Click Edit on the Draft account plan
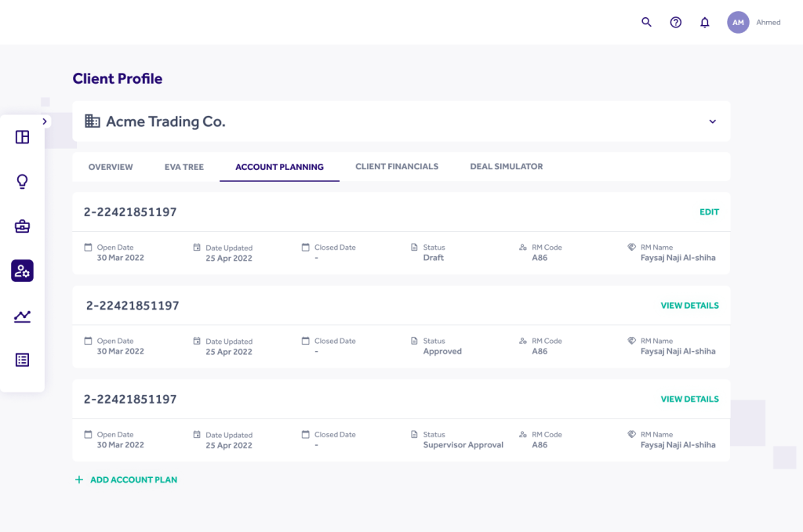 pos(709,212)
